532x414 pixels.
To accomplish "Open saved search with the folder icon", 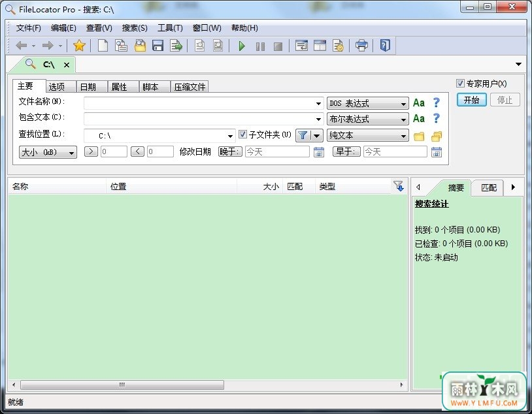I will pos(140,46).
